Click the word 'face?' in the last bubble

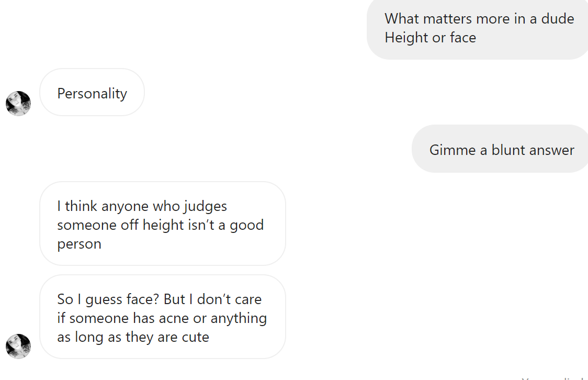point(143,299)
